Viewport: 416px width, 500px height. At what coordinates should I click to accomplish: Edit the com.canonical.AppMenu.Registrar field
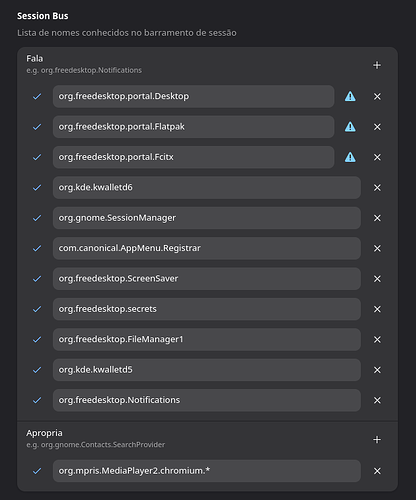[207, 248]
